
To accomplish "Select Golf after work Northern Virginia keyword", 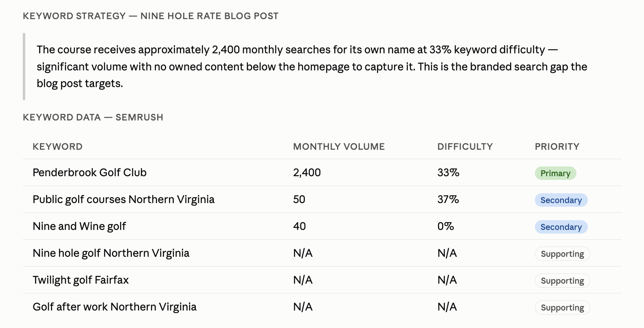I will coord(114,307).
